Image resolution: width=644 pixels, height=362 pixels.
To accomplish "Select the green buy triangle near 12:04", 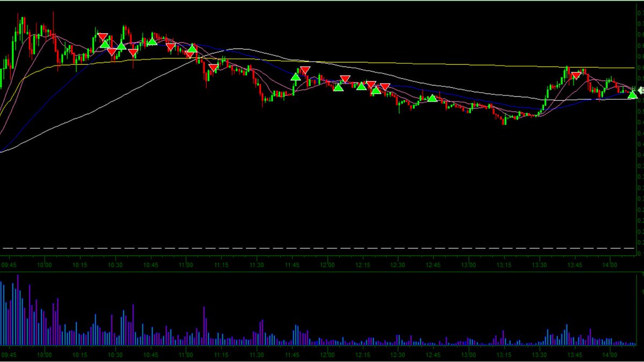I will tap(338, 87).
